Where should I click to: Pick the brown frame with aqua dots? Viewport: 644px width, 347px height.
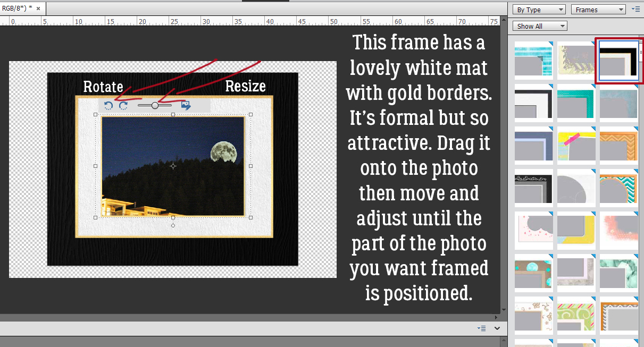coord(533,273)
